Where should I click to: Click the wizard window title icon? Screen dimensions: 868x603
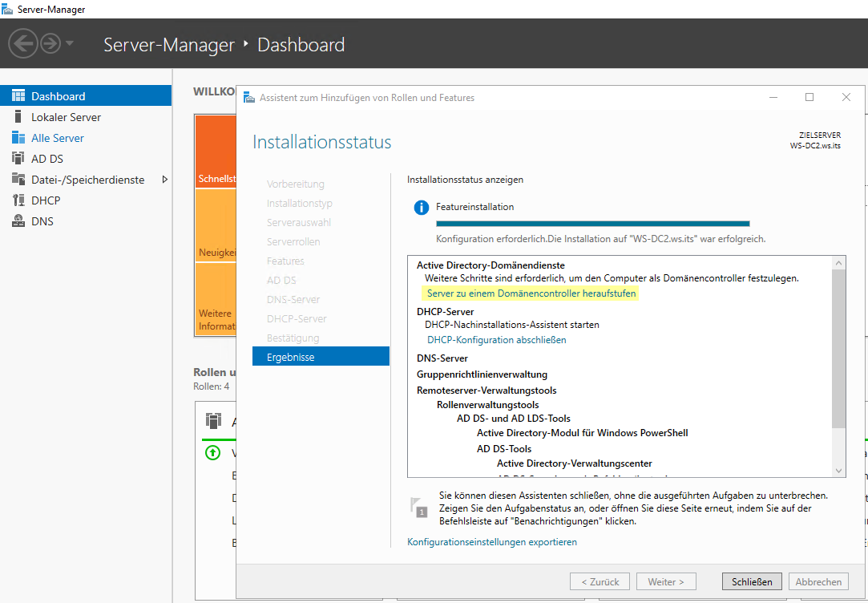(249, 98)
